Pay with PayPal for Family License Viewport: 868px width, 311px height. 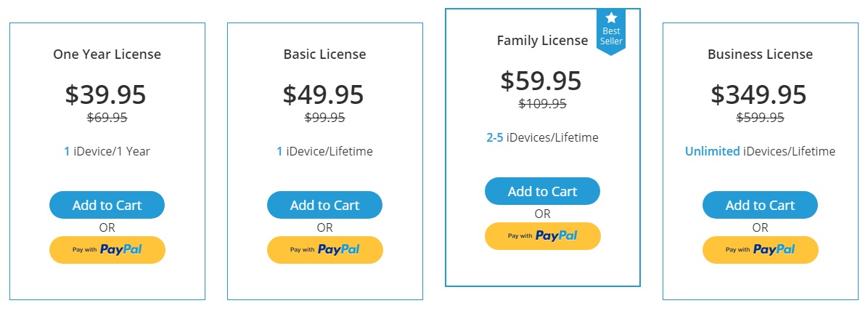[542, 235]
